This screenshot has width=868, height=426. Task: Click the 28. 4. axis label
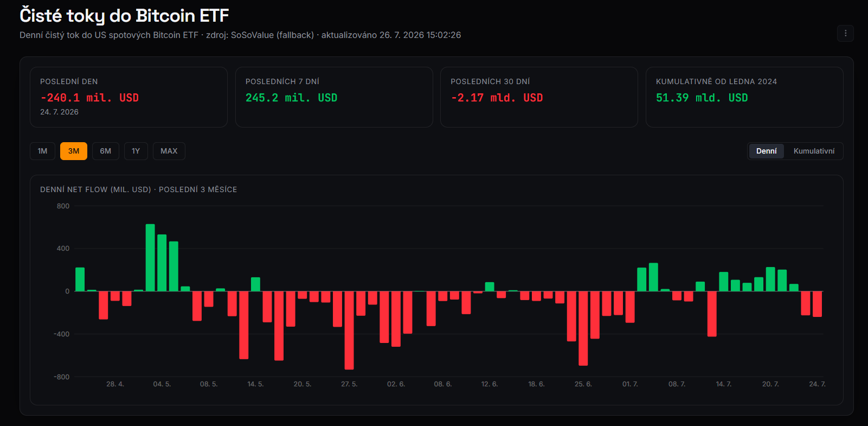(115, 384)
